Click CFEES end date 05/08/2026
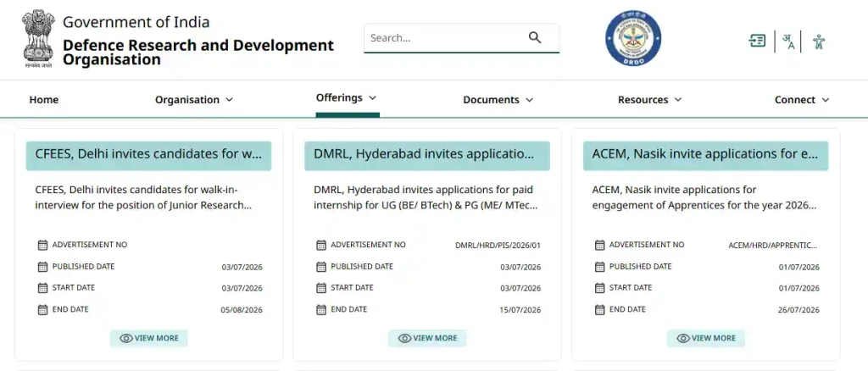This screenshot has height=371, width=868. [242, 310]
